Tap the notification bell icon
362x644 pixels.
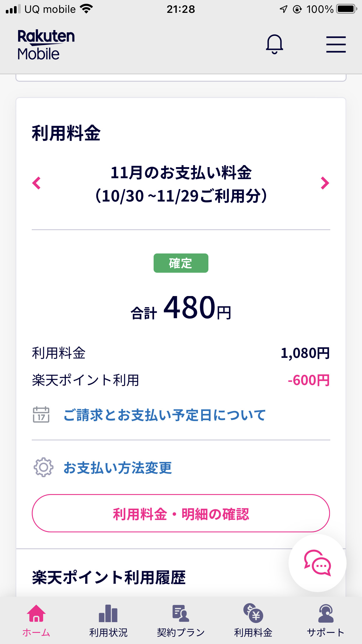pyautogui.click(x=274, y=44)
